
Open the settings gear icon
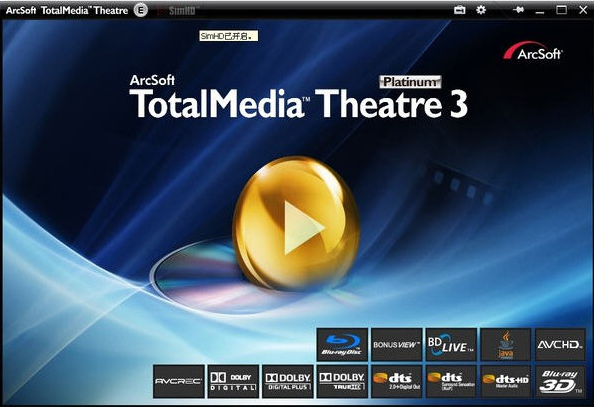pyautogui.click(x=481, y=10)
